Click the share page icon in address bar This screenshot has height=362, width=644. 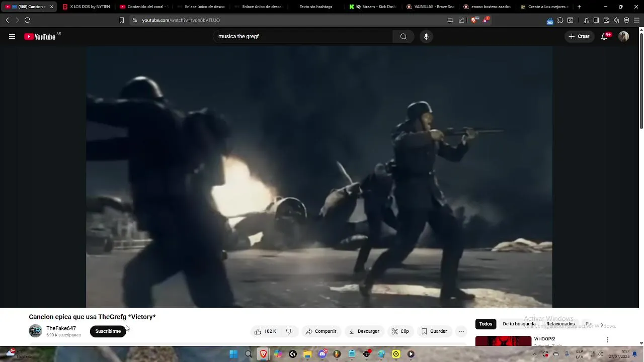[461, 20]
